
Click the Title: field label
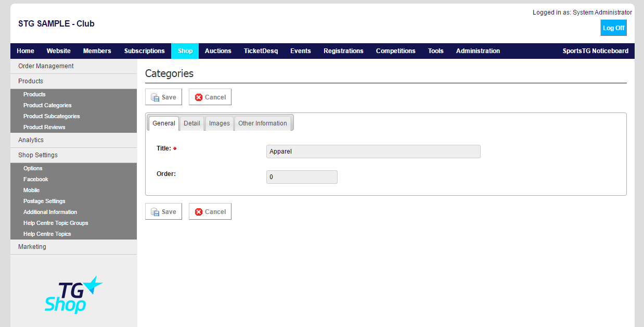164,148
